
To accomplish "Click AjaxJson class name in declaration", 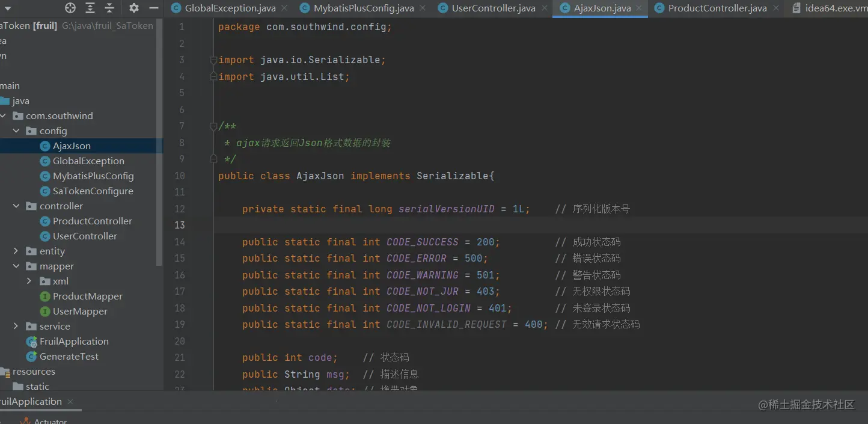I will 320,176.
